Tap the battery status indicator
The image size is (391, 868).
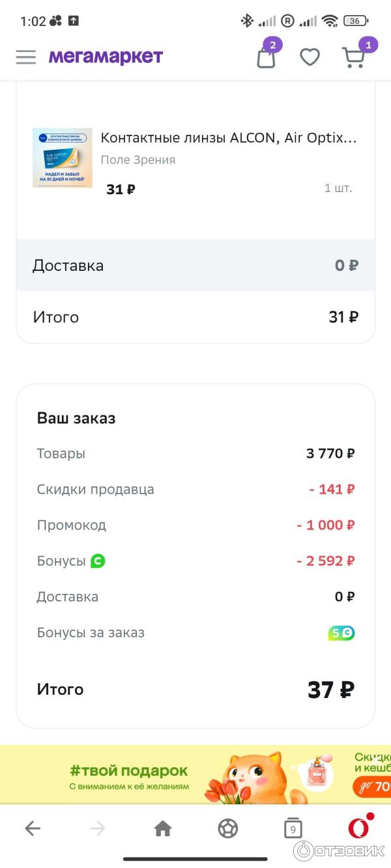point(355,21)
